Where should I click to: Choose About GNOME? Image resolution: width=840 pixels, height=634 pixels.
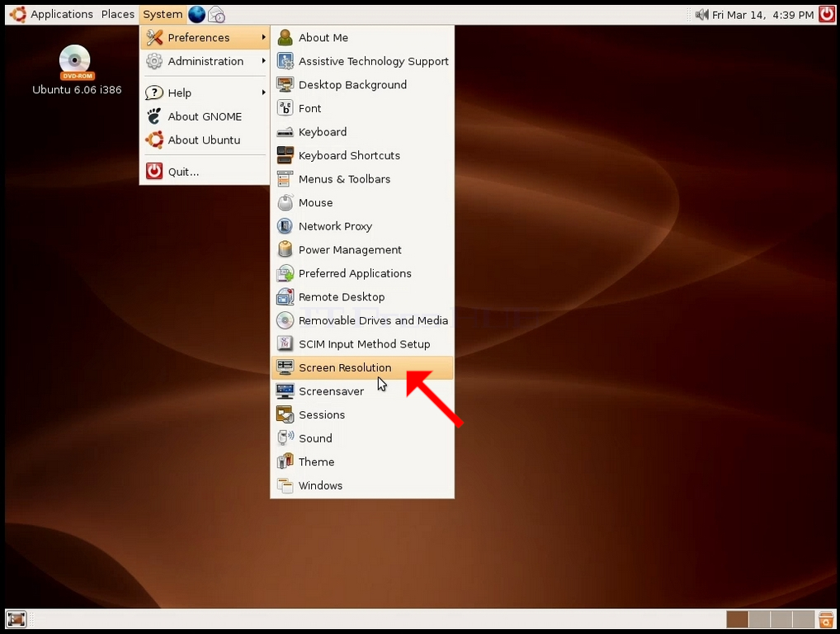[205, 116]
